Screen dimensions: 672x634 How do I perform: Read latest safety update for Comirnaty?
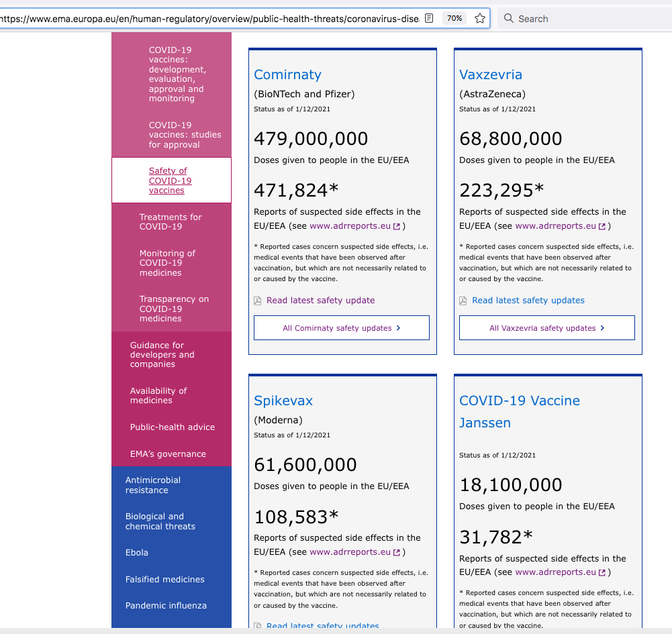[x=321, y=301]
